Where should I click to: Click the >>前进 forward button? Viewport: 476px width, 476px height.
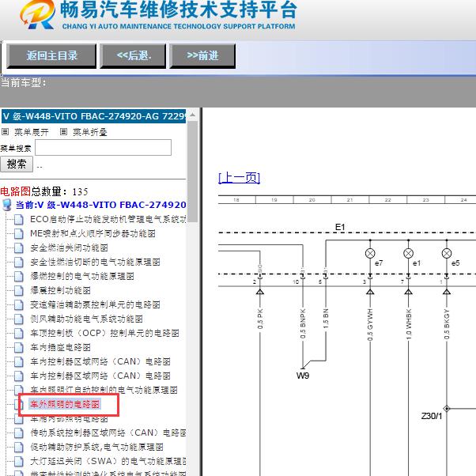click(202, 56)
